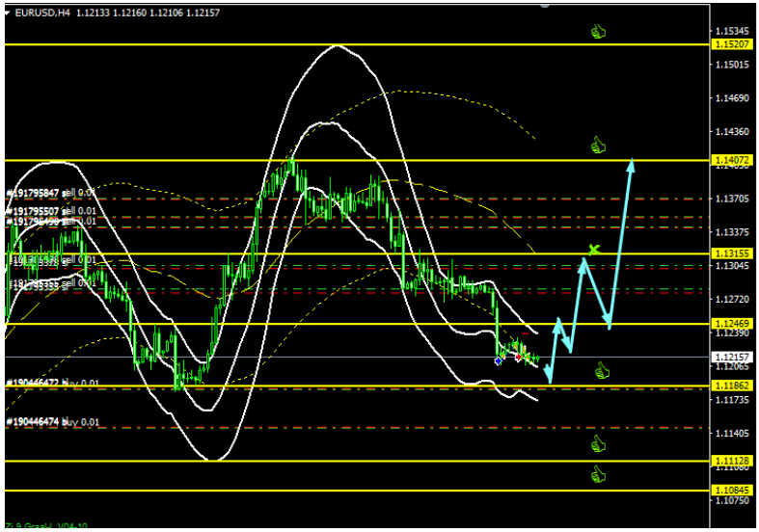The width and height of the screenshot is (759, 532).
Task: Click the 1.14690 value on the price axis
Action: pyautogui.click(x=732, y=97)
